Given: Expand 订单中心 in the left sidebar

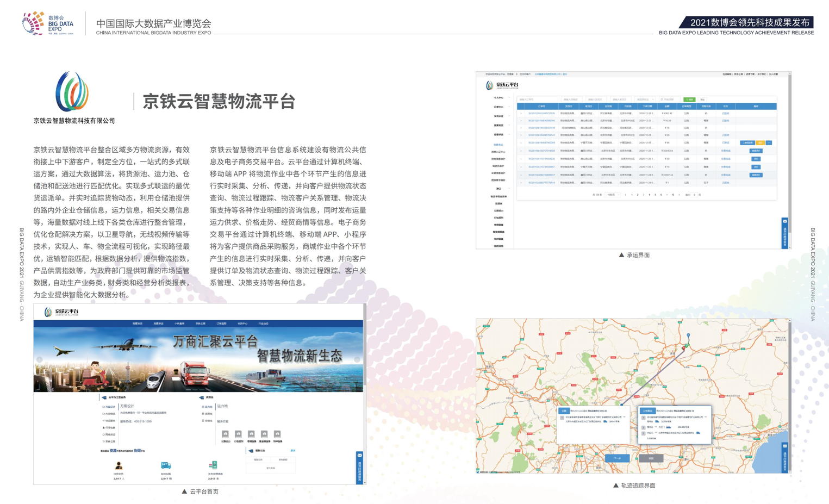Looking at the screenshot, I should [498, 107].
